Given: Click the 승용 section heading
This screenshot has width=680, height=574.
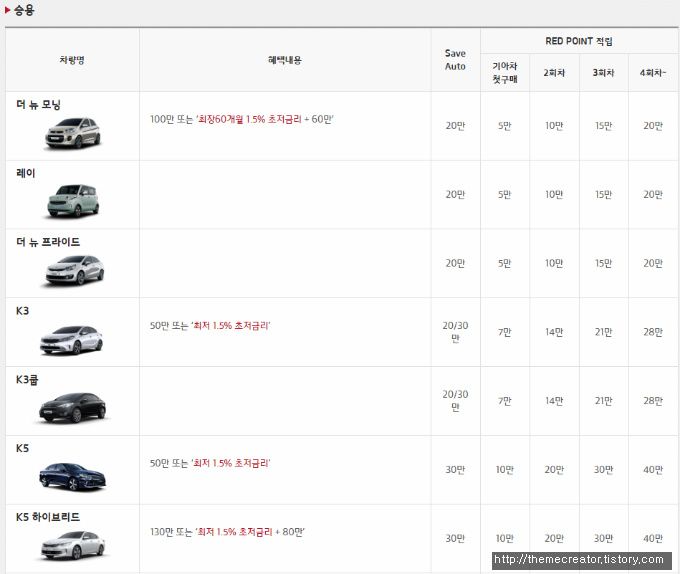Looking at the screenshot, I should (24, 10).
